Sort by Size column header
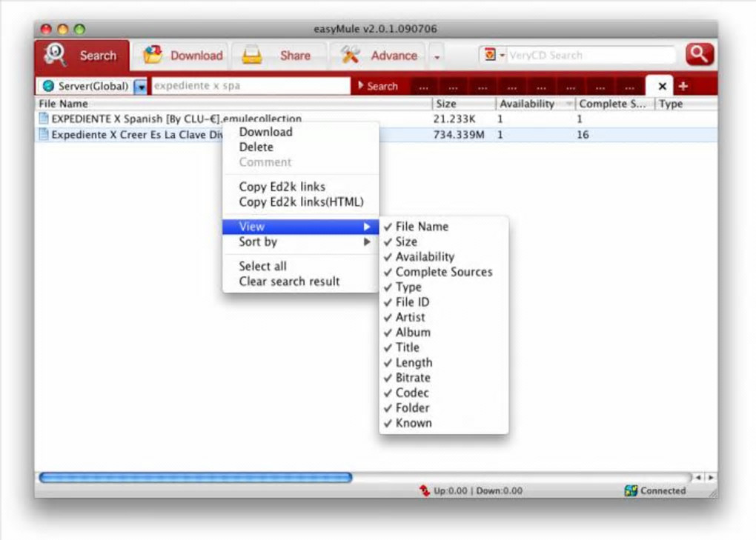 [x=464, y=104]
